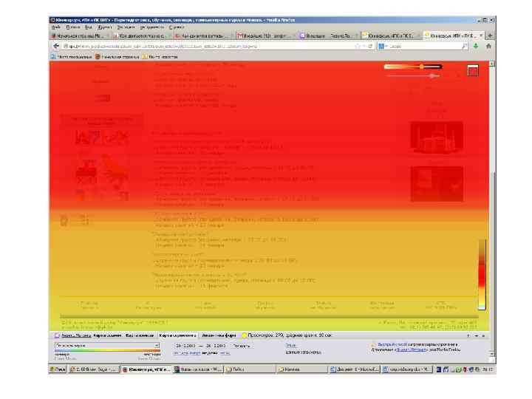Select the Карта скроллинга tab
This screenshot has width=532, height=399.
178,335
